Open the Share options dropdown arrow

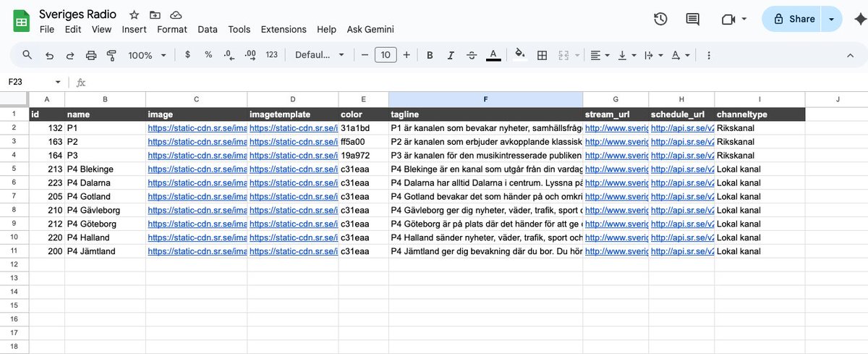[x=832, y=20]
